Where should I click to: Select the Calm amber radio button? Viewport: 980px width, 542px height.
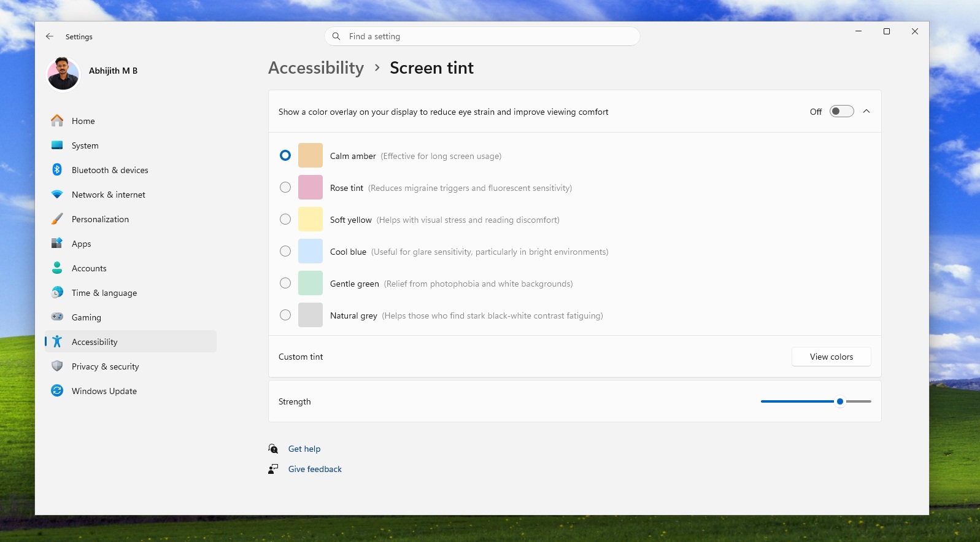(x=285, y=155)
